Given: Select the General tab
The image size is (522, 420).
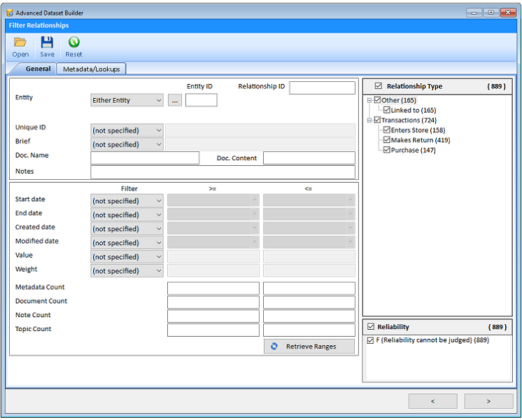Looking at the screenshot, I should (38, 69).
